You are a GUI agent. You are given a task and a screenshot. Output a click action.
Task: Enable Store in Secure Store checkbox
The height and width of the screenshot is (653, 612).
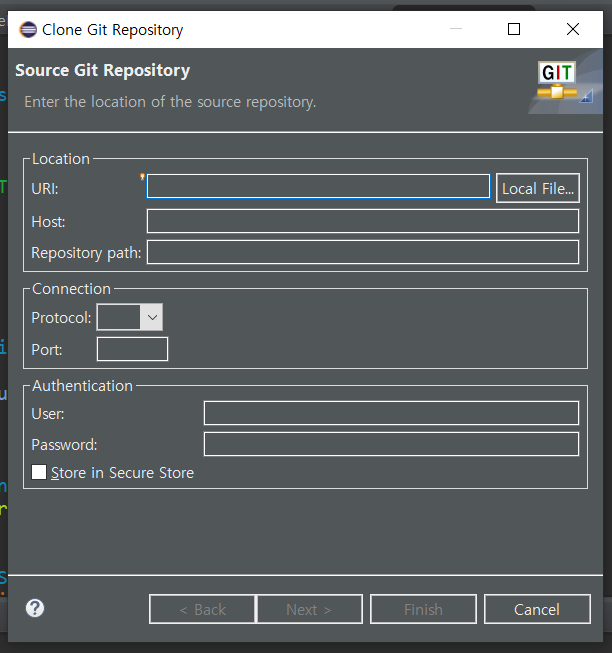[39, 472]
